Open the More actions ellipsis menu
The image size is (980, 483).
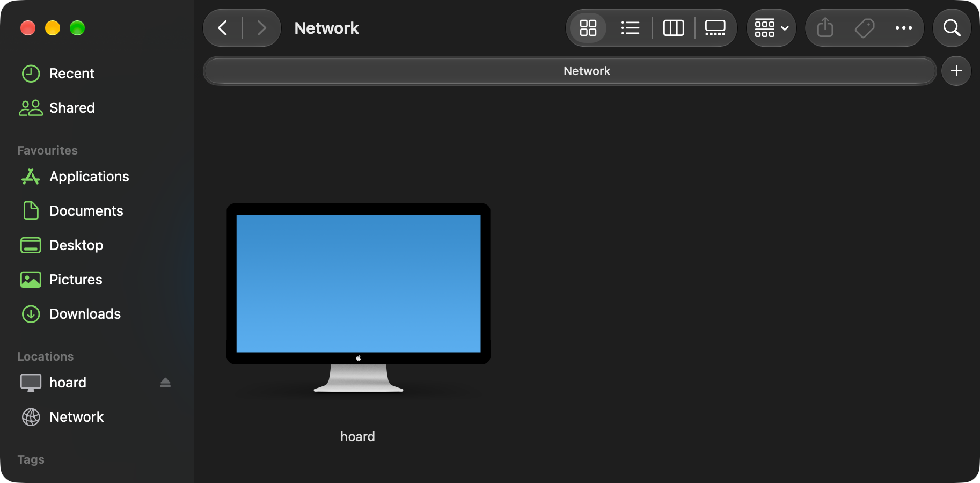[x=904, y=28]
